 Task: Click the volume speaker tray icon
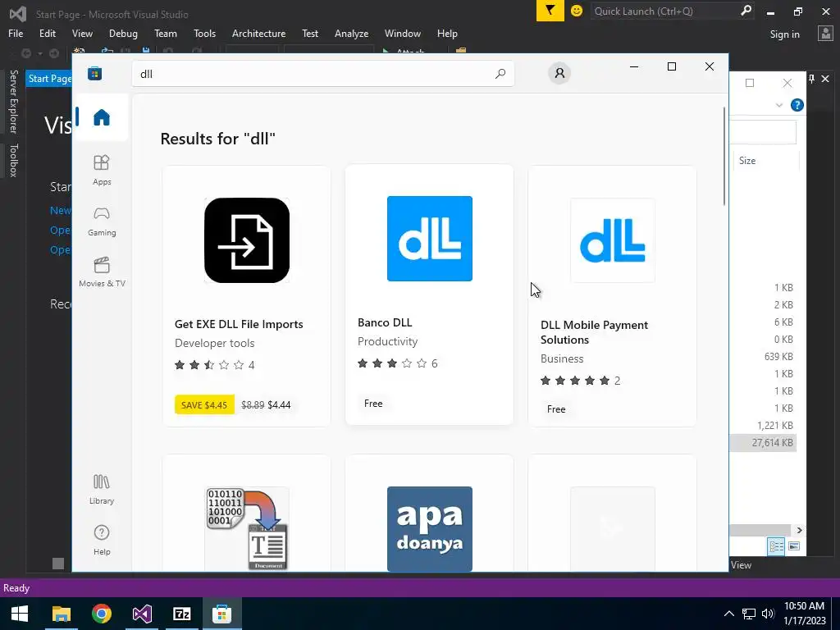point(768,614)
